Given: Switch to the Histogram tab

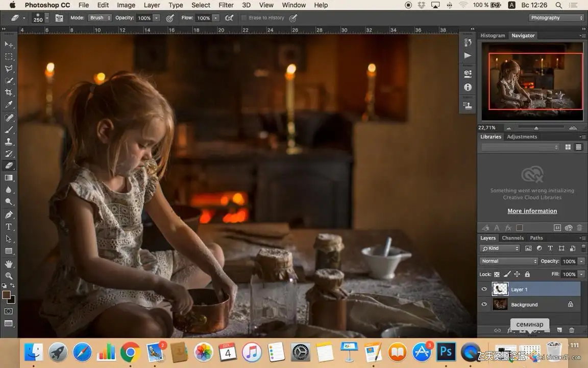Looking at the screenshot, I should pyautogui.click(x=493, y=36).
